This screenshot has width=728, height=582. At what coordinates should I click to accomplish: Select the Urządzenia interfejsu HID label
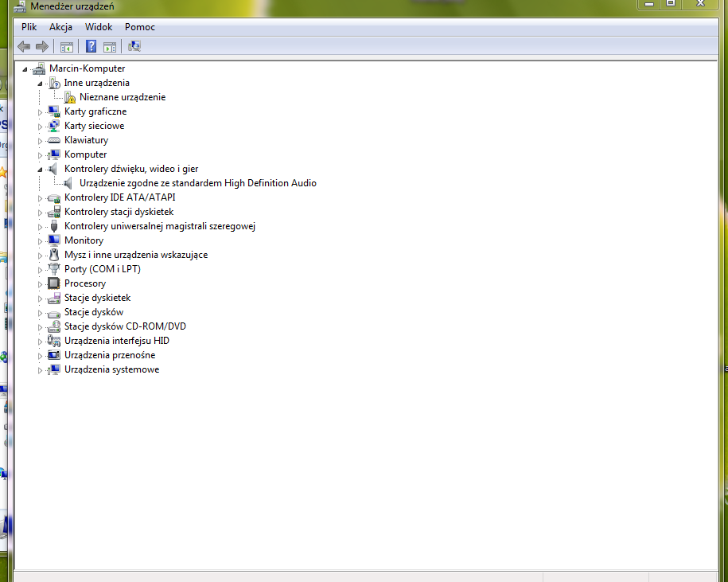point(117,341)
